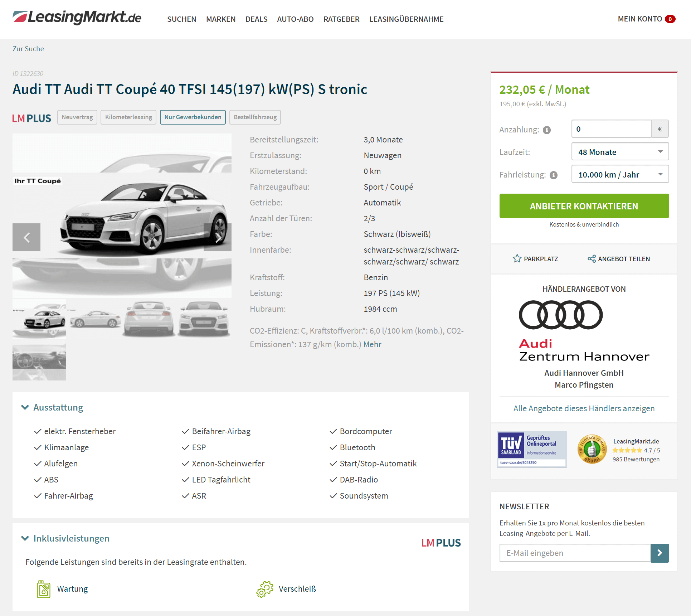Open Anzahlung info icon

tap(547, 130)
